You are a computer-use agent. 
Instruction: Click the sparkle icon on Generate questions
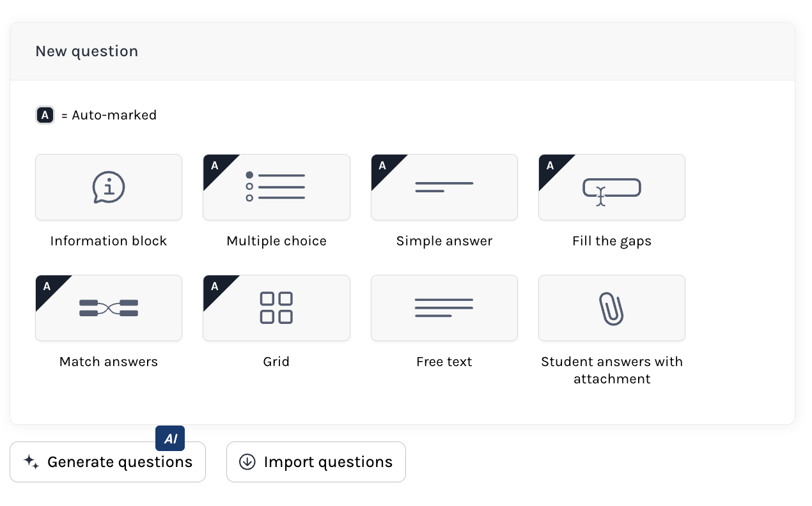point(31,462)
